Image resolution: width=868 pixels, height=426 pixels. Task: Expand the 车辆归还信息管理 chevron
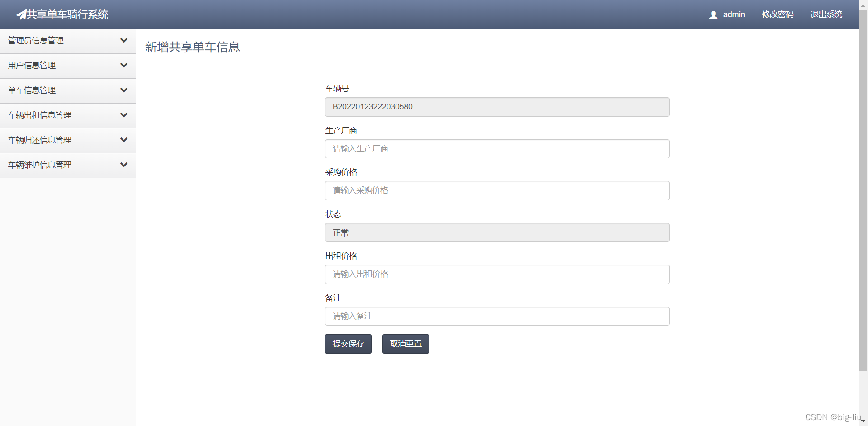click(124, 140)
